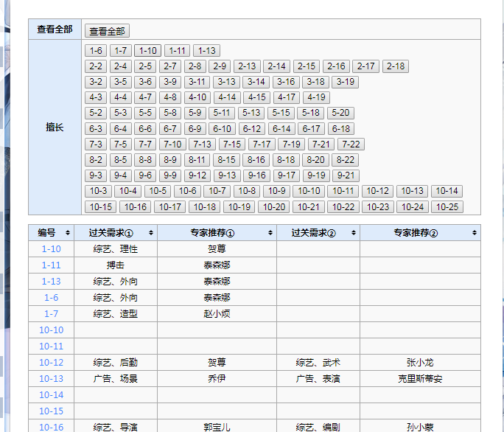
Task: Sort by 专家推荐① column arrows
Action: point(270,232)
